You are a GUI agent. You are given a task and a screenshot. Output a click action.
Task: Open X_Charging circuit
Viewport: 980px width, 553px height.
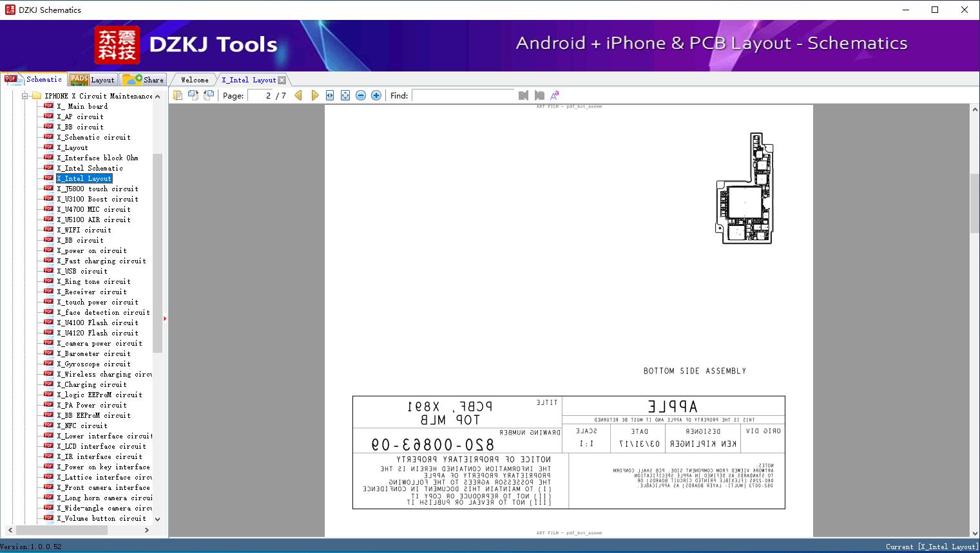[x=91, y=384]
